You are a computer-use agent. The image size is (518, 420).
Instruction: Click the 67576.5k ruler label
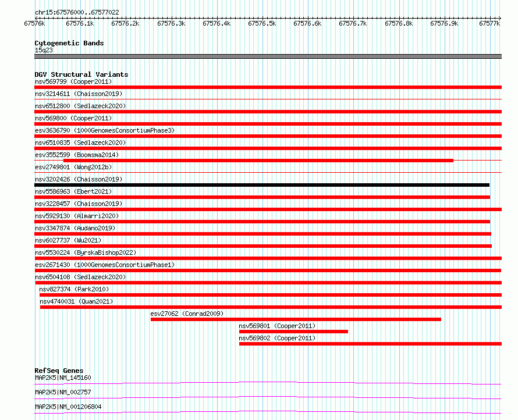point(262,23)
